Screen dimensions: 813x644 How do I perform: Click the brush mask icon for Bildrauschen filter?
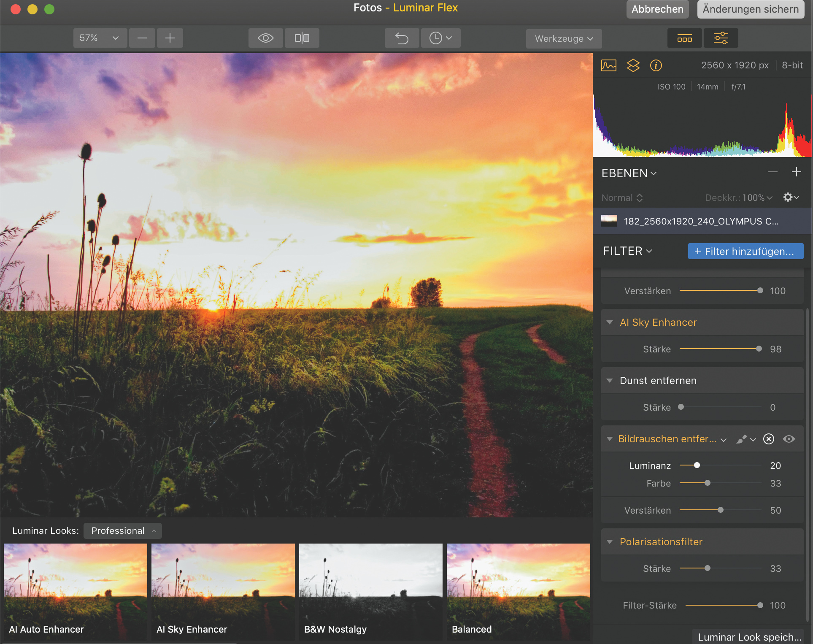click(x=742, y=439)
